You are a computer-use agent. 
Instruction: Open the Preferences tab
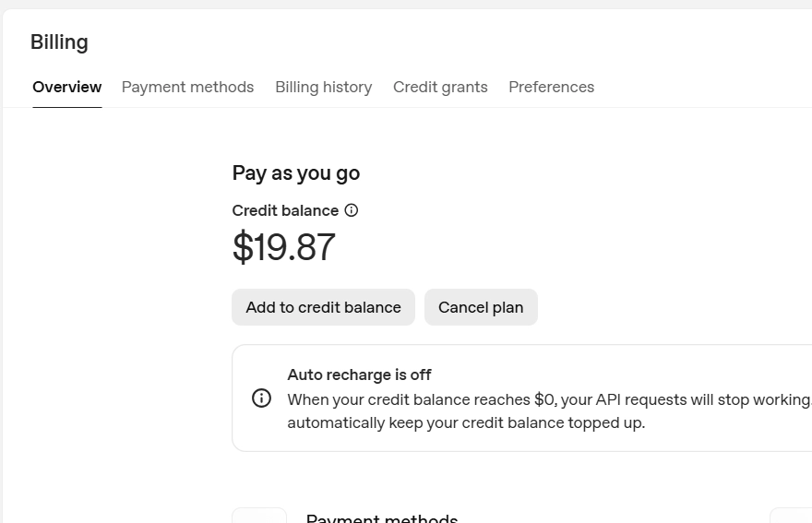[552, 87]
